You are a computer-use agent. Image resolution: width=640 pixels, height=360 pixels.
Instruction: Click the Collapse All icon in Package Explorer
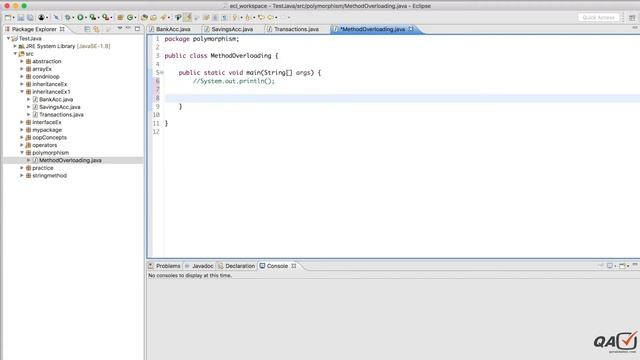pos(87,29)
